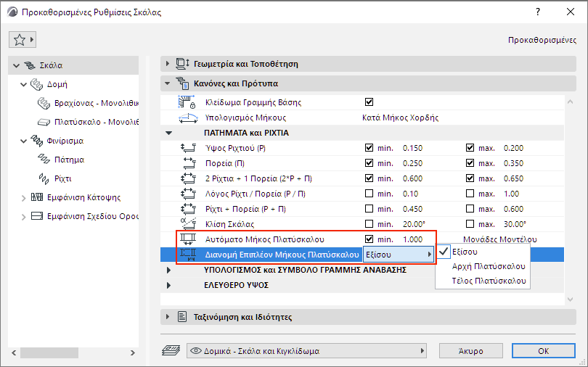The height and width of the screenshot is (367, 588).
Task: Click the Διανομή Επιπλέον Μήκους icon
Action: point(188,255)
